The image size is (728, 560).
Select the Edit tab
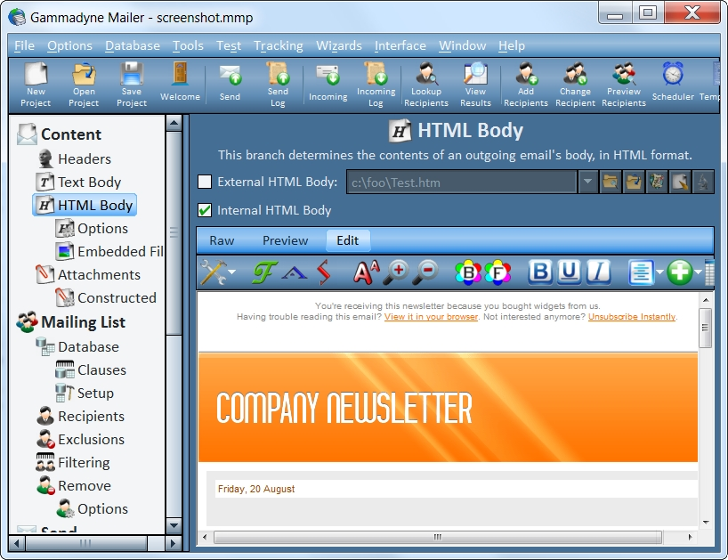pyautogui.click(x=347, y=240)
